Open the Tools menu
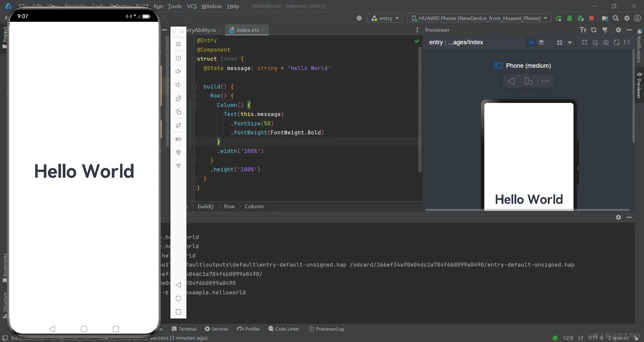Image resolution: width=644 pixels, height=342 pixels. point(175,6)
